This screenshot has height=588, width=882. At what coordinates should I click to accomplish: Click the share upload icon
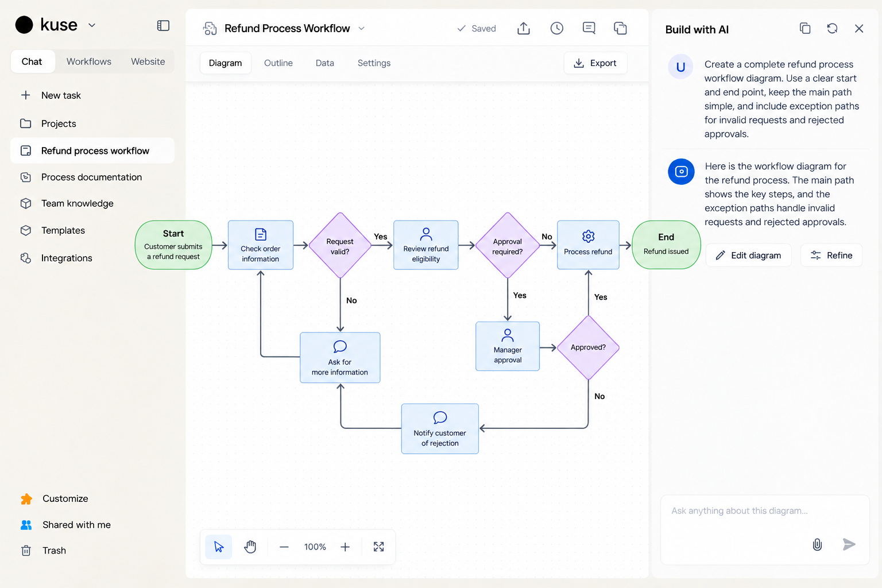(524, 28)
